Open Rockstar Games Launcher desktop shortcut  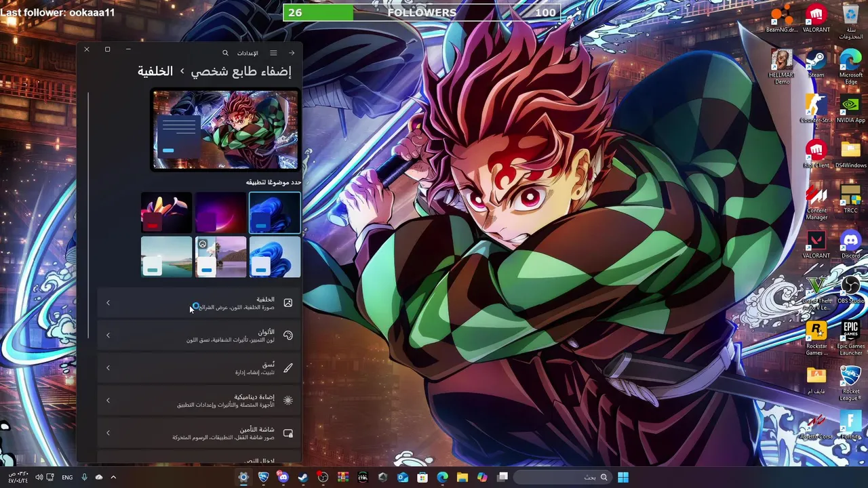coord(816,338)
